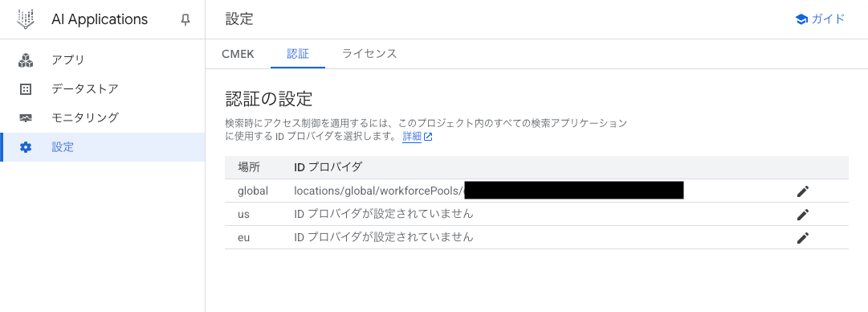
Task: Click the 認証の設定 heading
Action: (x=270, y=99)
